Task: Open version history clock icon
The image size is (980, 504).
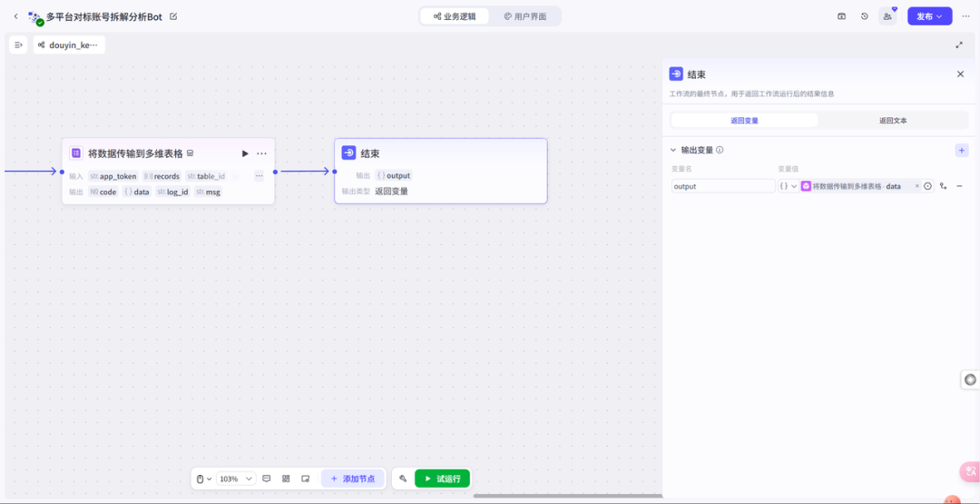Action: point(865,16)
